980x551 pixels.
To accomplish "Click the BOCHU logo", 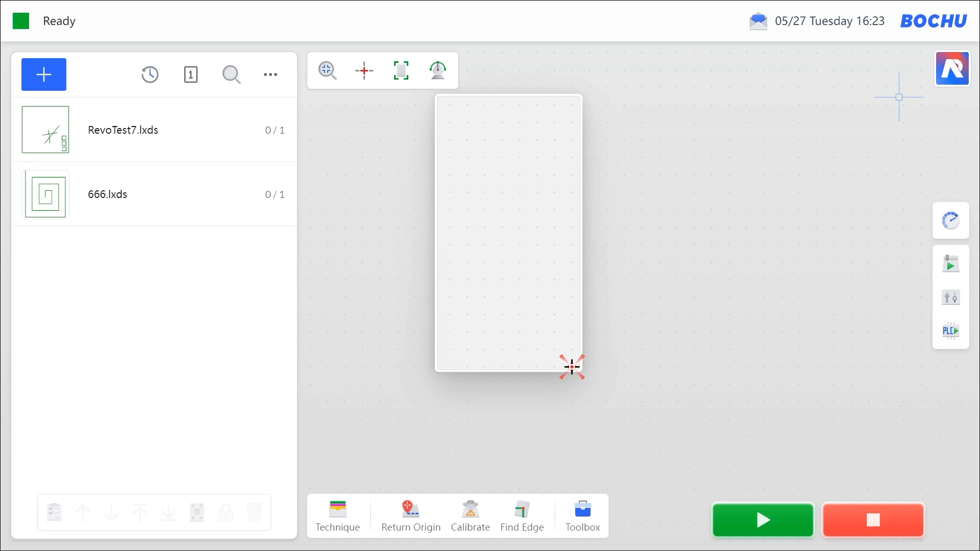I will pos(934,21).
